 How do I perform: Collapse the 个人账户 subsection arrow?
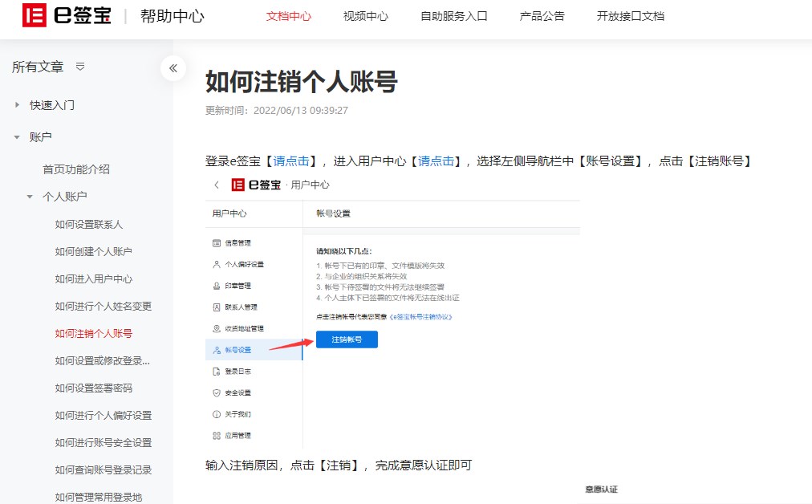(x=30, y=197)
